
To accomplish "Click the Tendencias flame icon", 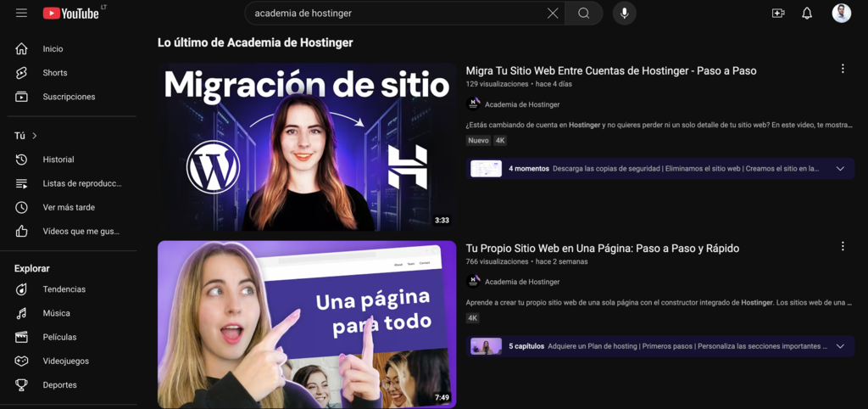I will coord(21,289).
